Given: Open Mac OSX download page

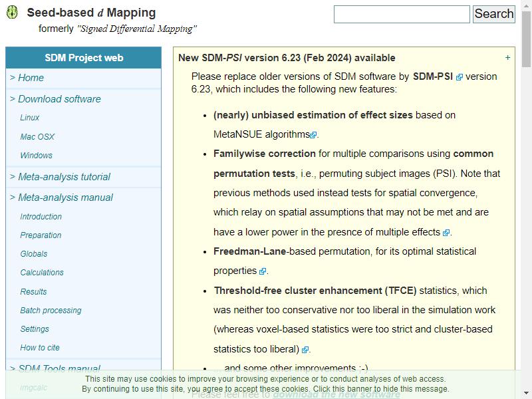Looking at the screenshot, I should pyautogui.click(x=37, y=137).
